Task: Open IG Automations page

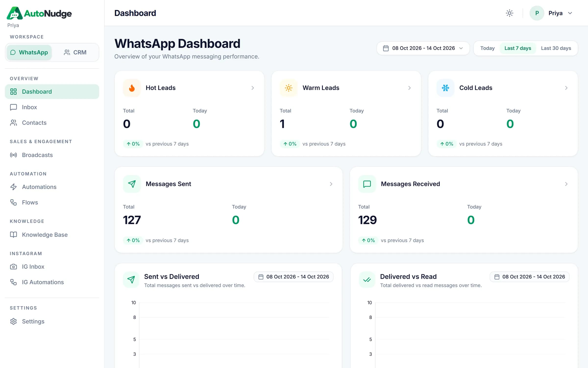Action: (x=52, y=282)
